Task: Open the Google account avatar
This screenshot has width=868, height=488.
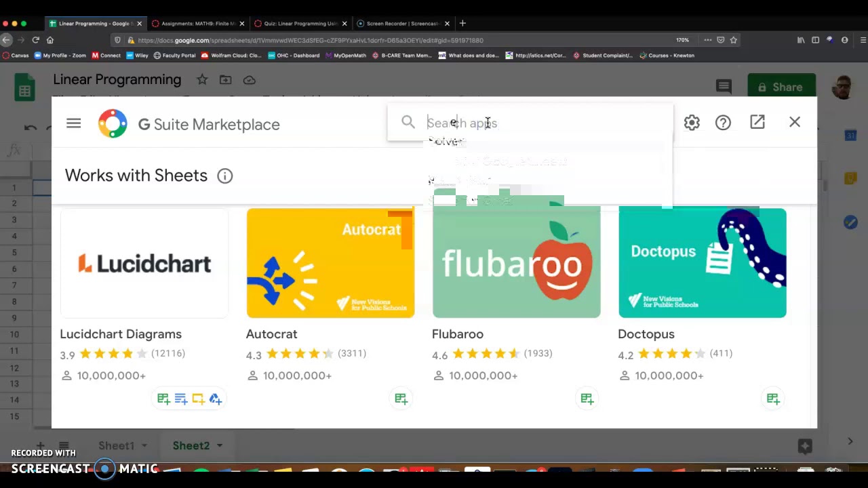Action: [x=843, y=87]
